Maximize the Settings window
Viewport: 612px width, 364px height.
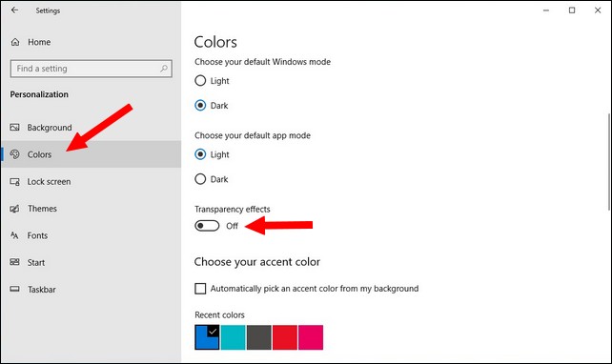click(x=572, y=10)
